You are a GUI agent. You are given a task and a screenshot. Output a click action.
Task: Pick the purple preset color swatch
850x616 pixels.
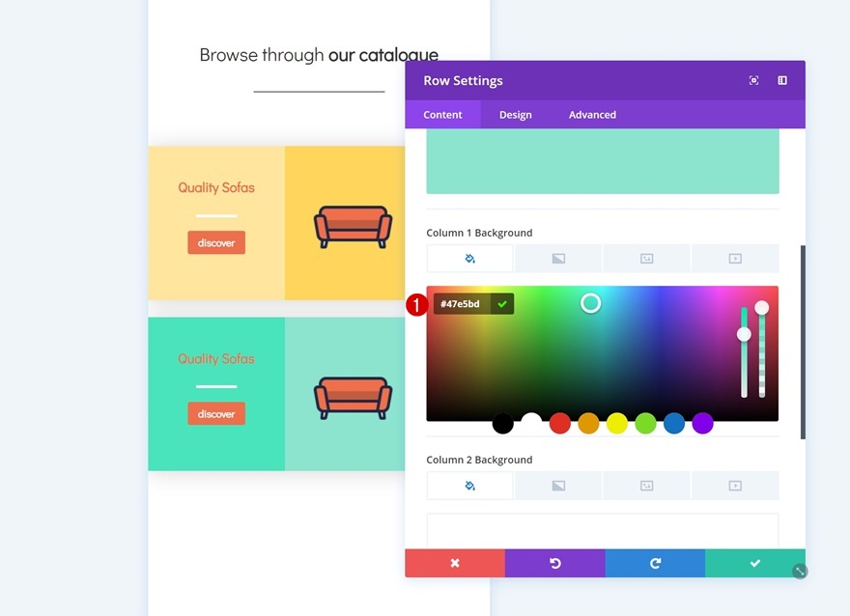pyautogui.click(x=702, y=423)
